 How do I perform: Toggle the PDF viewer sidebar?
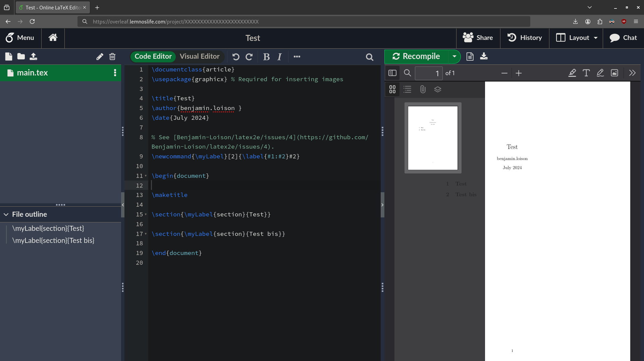coord(392,73)
